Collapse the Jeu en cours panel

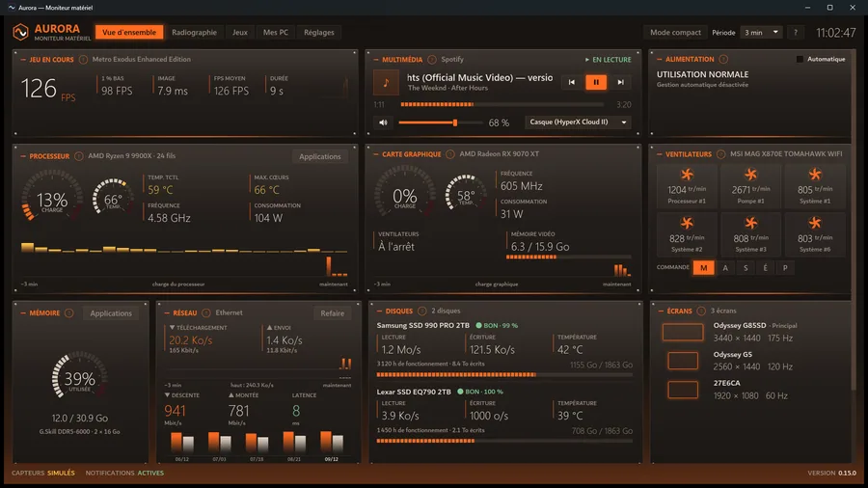pyautogui.click(x=23, y=59)
